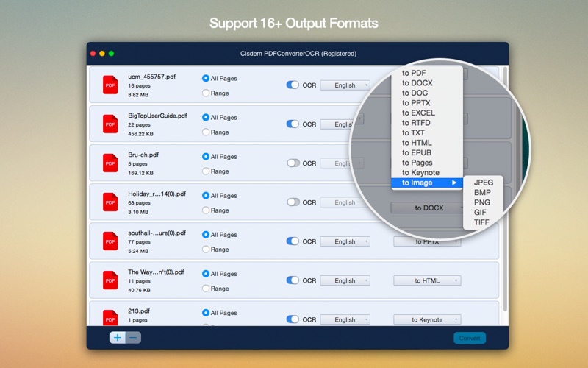Image resolution: width=588 pixels, height=368 pixels.
Task: Click the PDF icon for ucm_455757.pdf
Action: 110,85
